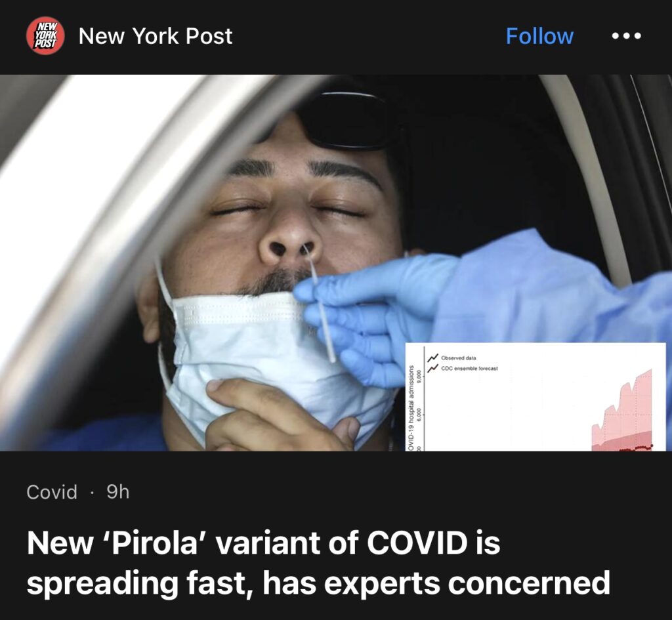Follow the New York Post
Viewport: 672px width, 620px height.
pos(539,36)
